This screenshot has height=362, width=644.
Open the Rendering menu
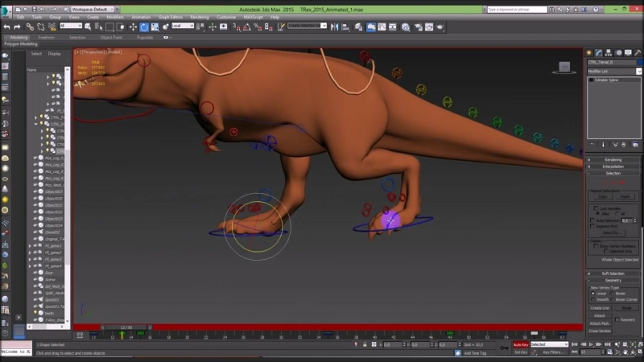pyautogui.click(x=199, y=17)
